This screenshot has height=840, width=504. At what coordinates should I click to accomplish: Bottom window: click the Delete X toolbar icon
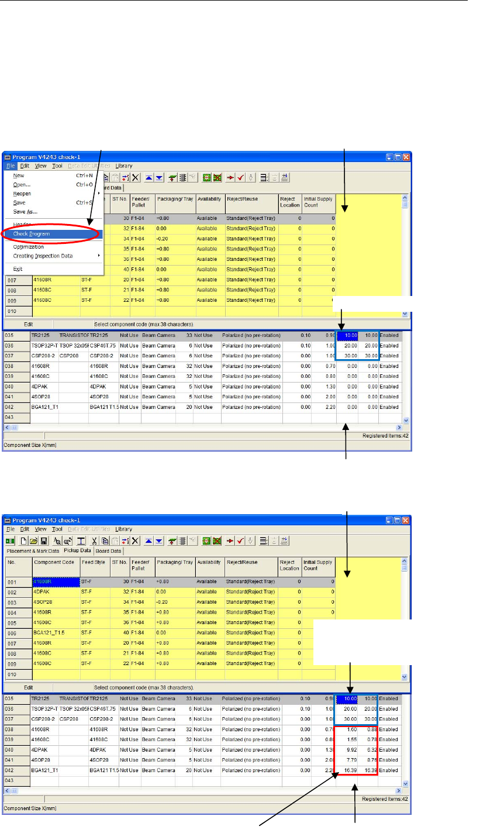pos(136,541)
